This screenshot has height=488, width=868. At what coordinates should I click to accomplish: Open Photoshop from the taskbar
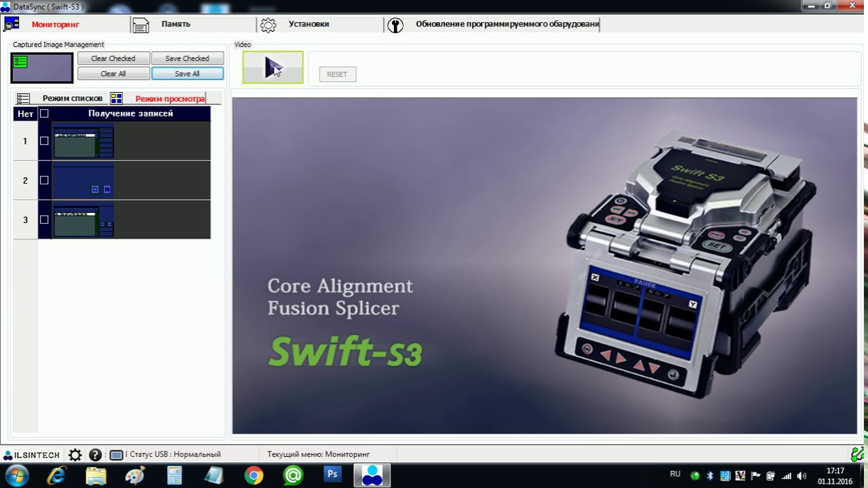(x=332, y=474)
